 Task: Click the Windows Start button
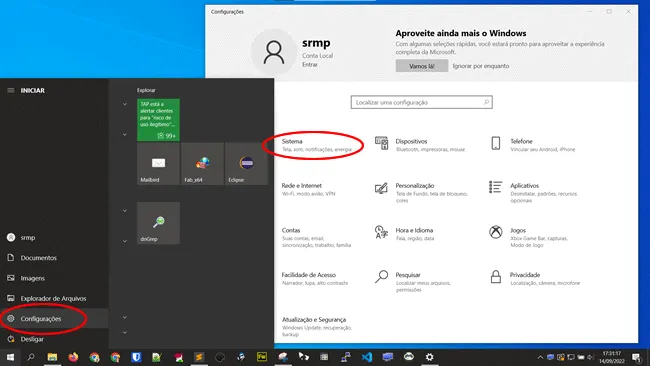[x=10, y=357]
